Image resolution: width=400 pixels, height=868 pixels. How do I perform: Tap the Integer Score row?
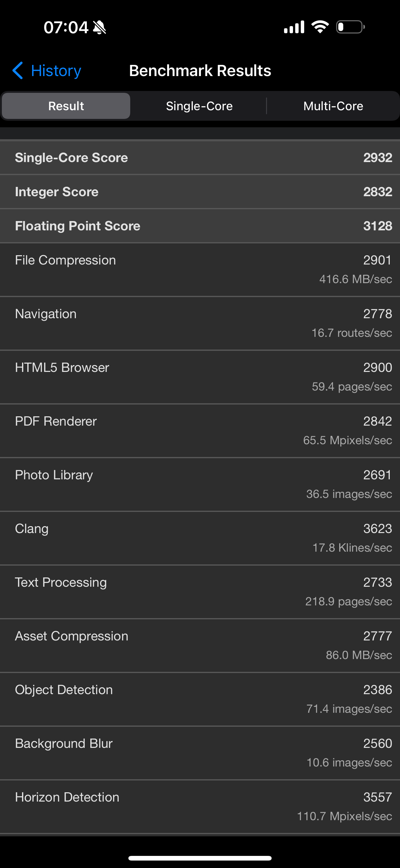pyautogui.click(x=200, y=192)
